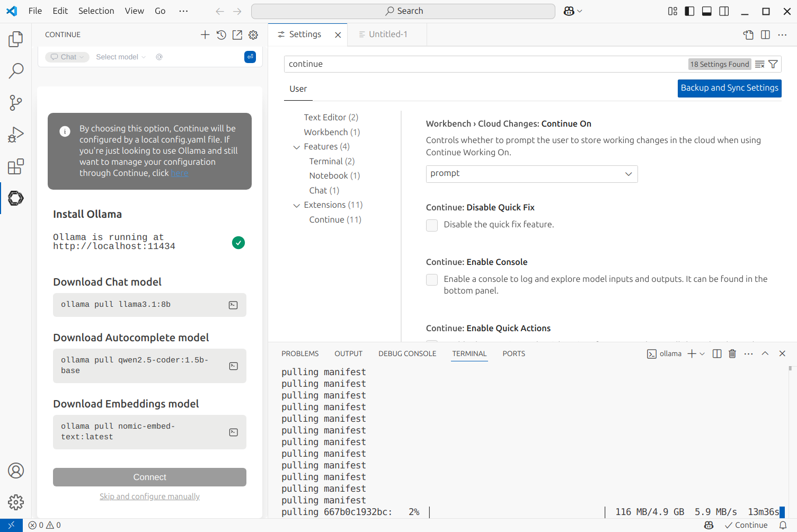Collapse the Extensions settings group
Image resolution: width=797 pixels, height=532 pixels.
tap(297, 205)
